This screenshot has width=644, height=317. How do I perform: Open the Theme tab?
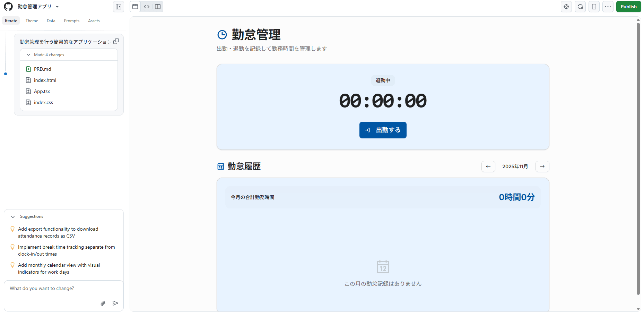(x=32, y=21)
